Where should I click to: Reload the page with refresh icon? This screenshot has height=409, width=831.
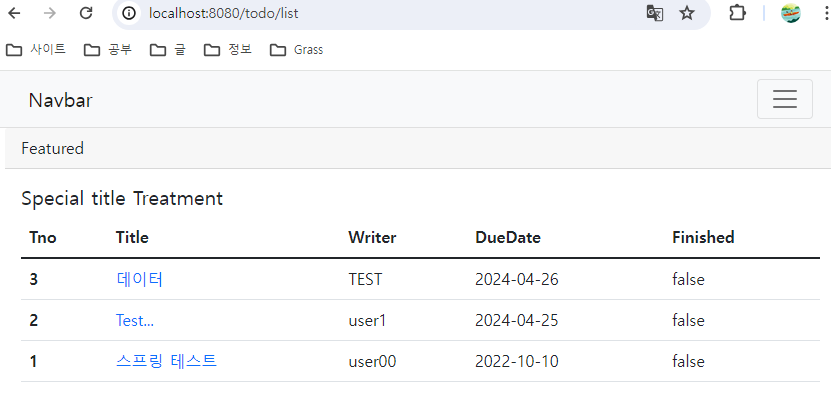coord(86,13)
